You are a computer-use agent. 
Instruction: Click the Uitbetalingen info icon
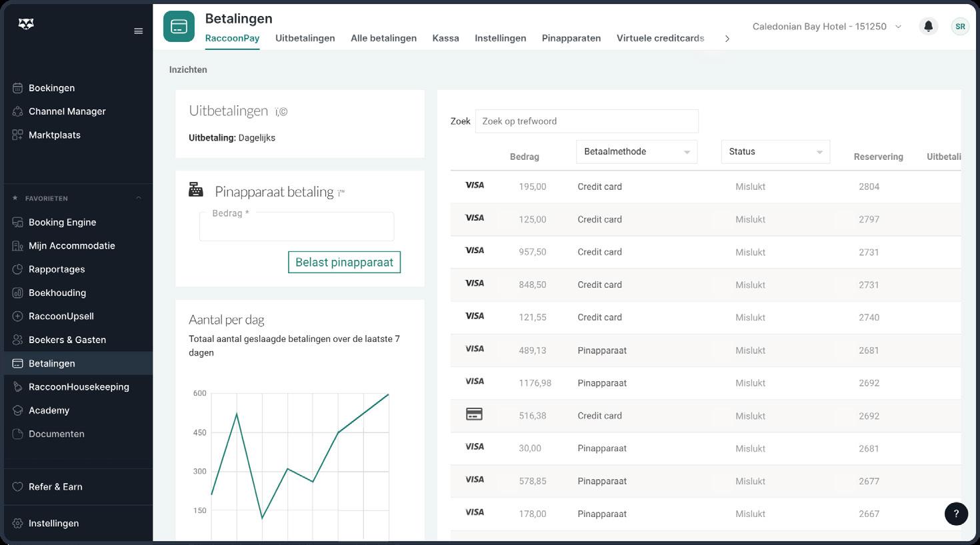(x=281, y=112)
